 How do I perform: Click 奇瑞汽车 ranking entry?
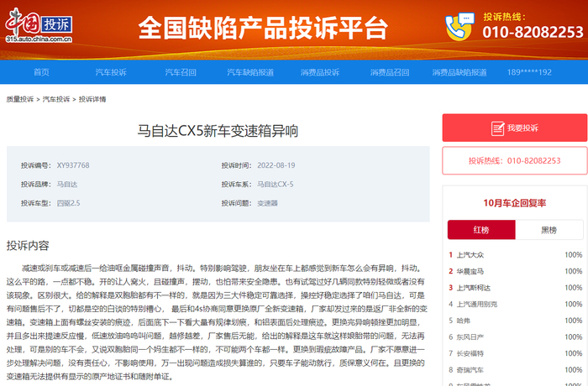coord(470,370)
